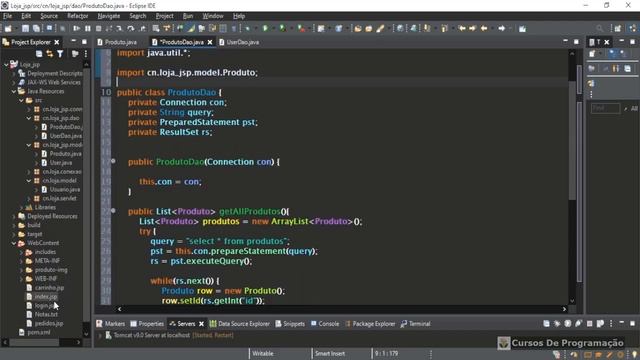Close the Servers view tab
The image size is (640, 360).
[x=201, y=324]
